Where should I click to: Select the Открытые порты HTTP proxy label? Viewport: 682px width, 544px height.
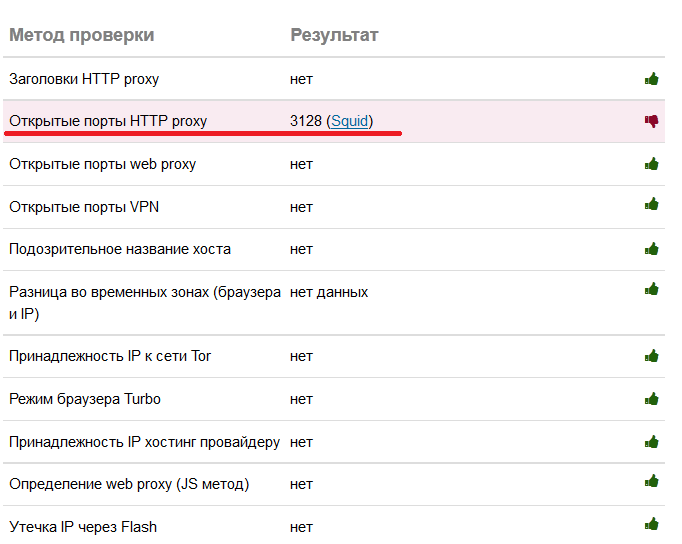[108, 121]
